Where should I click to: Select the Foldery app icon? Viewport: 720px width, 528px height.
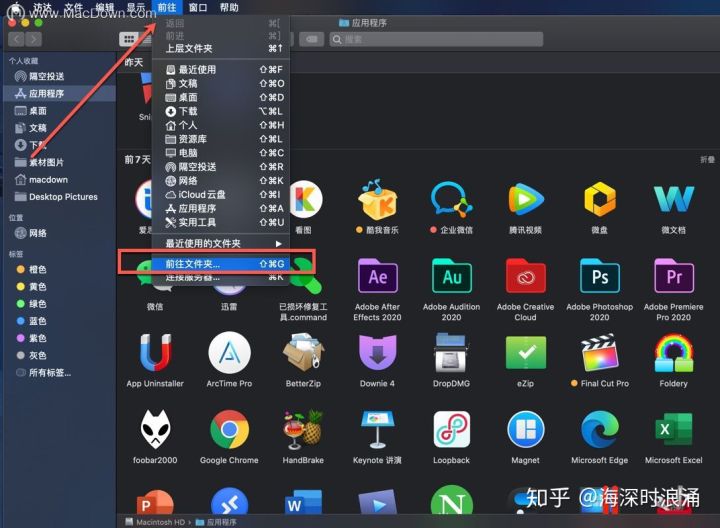[x=674, y=353]
